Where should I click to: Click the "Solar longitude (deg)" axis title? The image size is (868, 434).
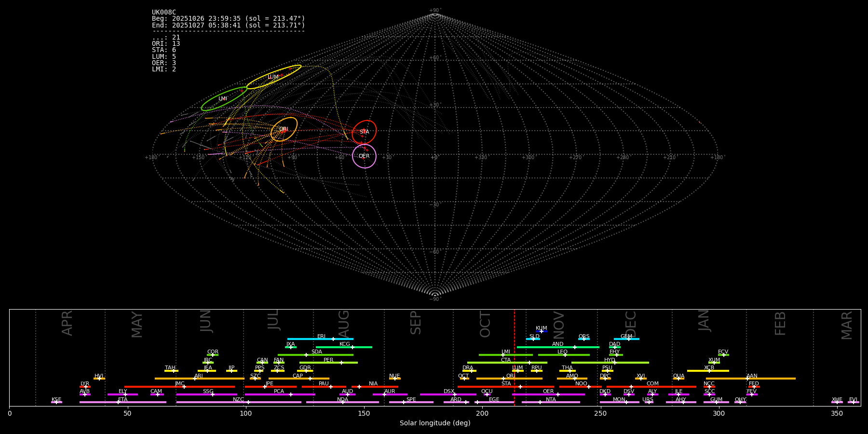tap(435, 423)
